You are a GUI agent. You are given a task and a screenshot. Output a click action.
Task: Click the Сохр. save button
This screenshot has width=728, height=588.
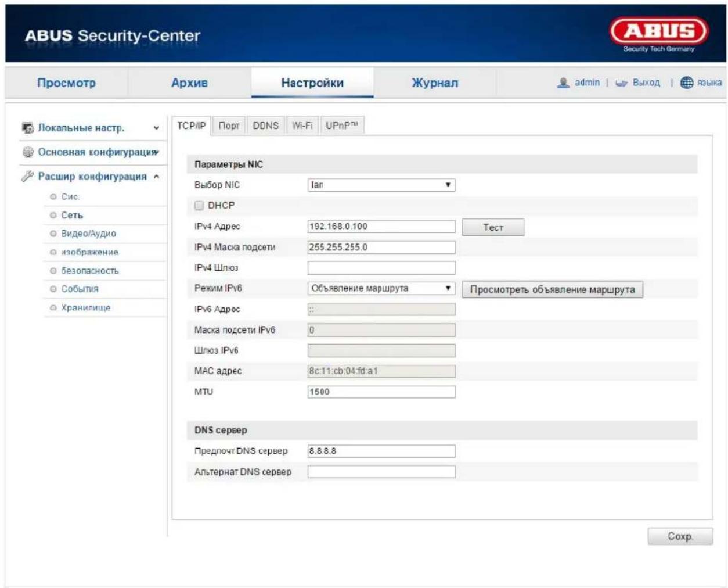[x=680, y=536]
